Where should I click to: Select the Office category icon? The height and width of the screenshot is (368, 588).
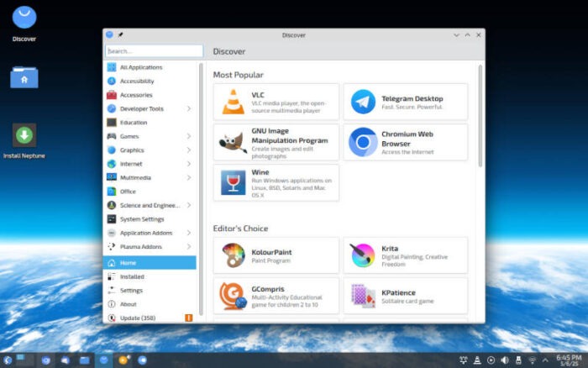tap(112, 192)
